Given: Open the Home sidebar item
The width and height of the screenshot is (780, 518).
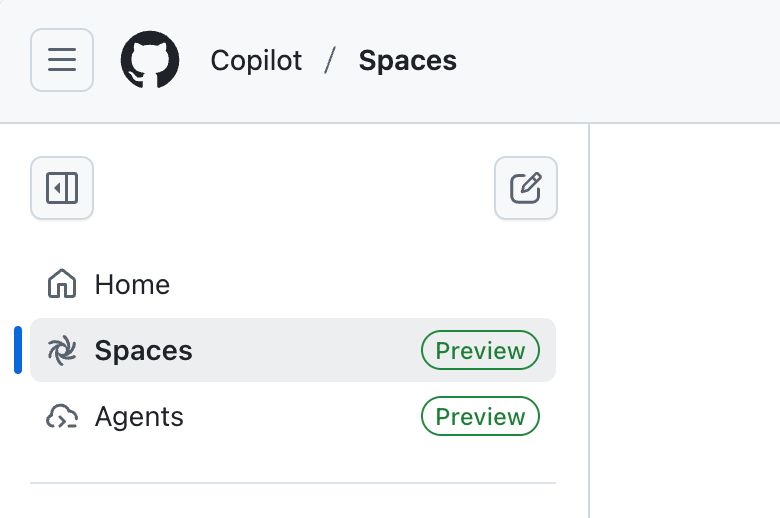Looking at the screenshot, I should click(x=293, y=284).
